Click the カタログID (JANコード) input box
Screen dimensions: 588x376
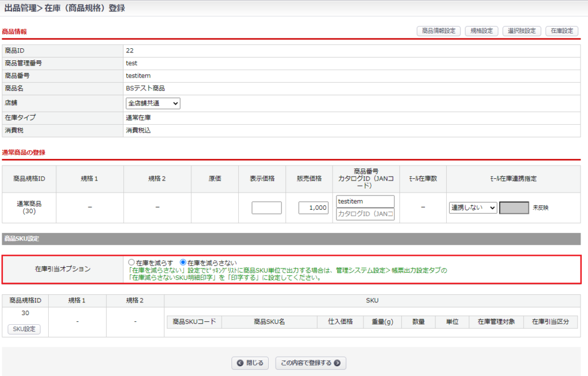(x=365, y=214)
